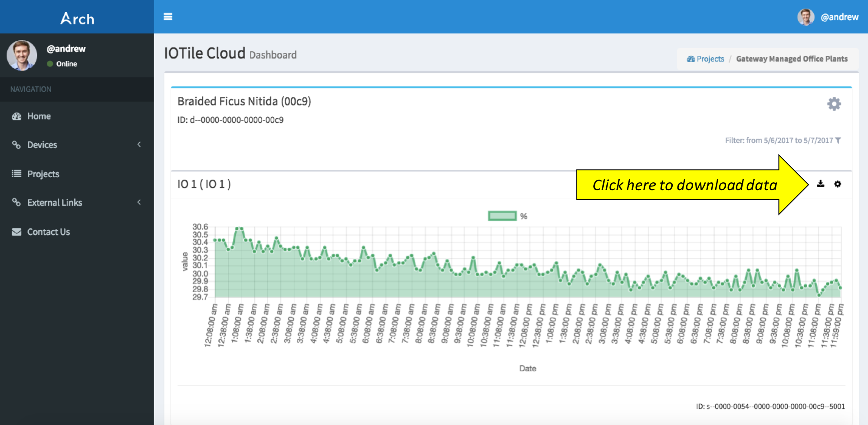868x425 pixels.
Task: Select the device ID d--0000-0000-0000-00c9 text
Action: pyautogui.click(x=230, y=120)
